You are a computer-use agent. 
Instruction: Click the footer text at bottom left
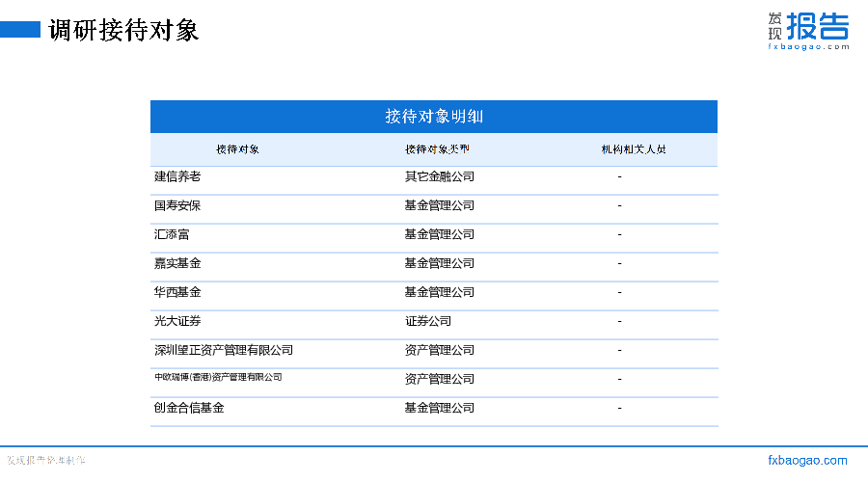(x=46, y=461)
